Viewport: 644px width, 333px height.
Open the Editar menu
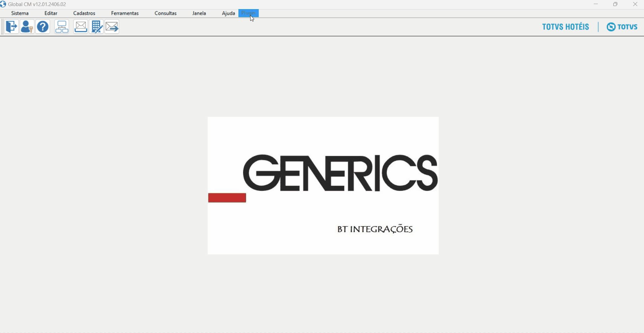51,13
